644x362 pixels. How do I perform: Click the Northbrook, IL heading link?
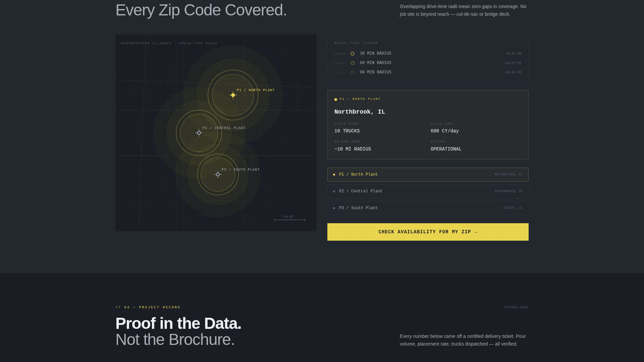[360, 112]
